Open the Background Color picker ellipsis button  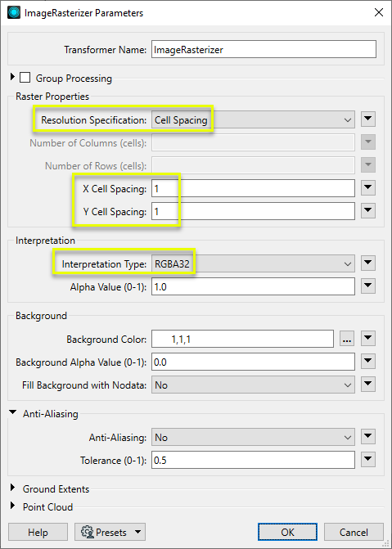click(347, 339)
